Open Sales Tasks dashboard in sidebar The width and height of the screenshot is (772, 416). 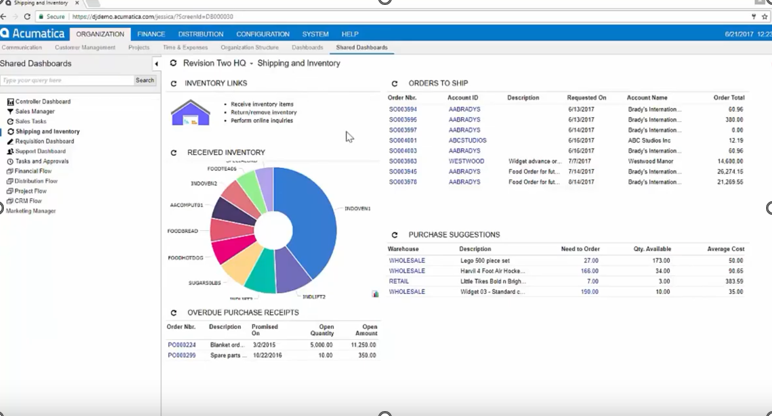click(x=31, y=121)
